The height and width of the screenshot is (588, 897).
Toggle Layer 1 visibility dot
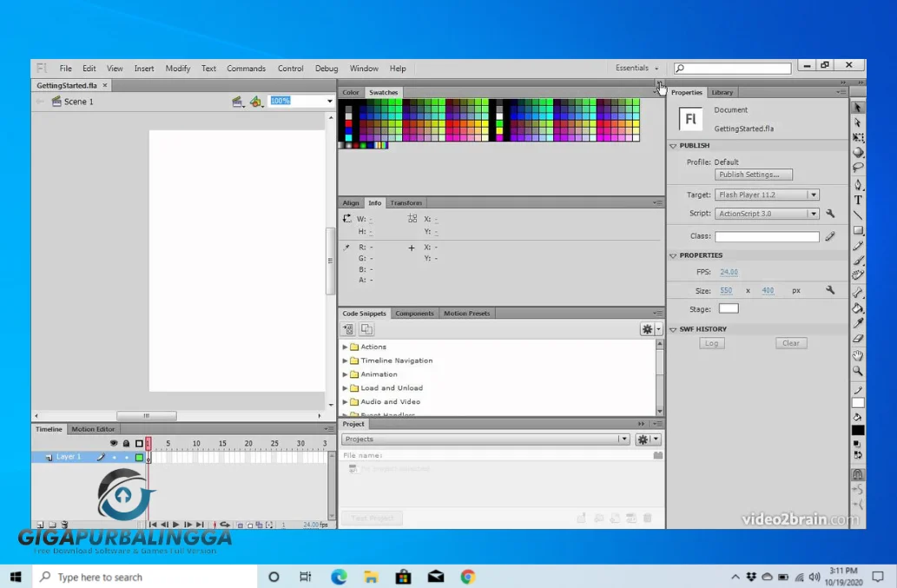[x=114, y=457]
